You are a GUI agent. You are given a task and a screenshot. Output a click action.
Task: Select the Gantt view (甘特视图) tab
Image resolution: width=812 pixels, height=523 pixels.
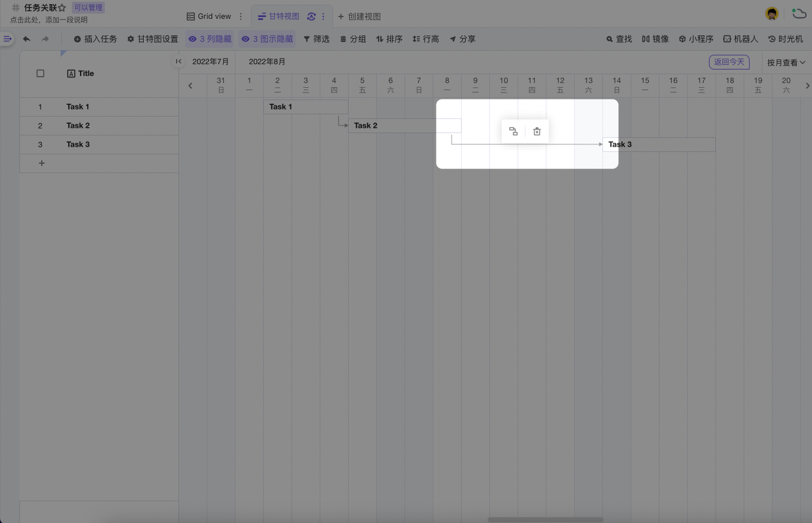coord(279,16)
